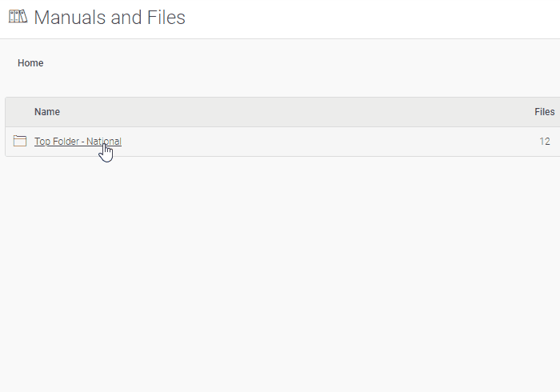
Task: Select the yellow folder glyph in the first row
Action: 20,141
